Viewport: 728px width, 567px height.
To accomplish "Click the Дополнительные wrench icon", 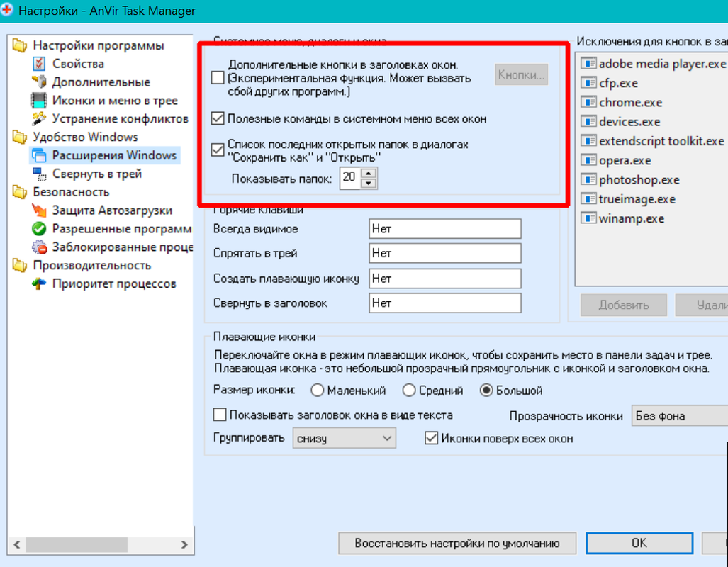I will pyautogui.click(x=39, y=82).
